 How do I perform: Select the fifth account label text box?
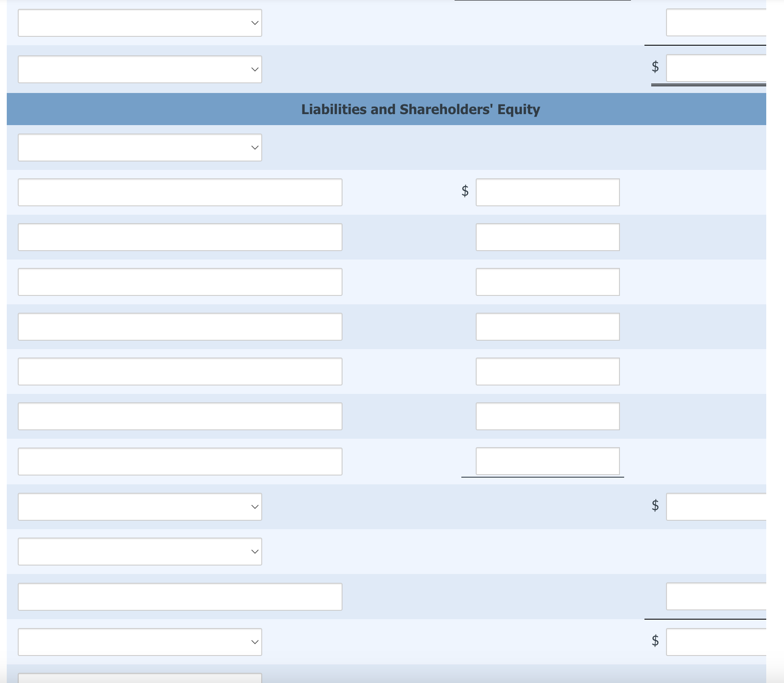[x=180, y=371]
